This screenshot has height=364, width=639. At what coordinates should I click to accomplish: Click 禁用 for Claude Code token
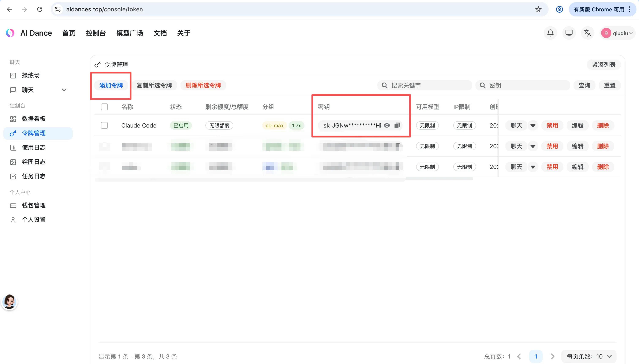tap(552, 125)
